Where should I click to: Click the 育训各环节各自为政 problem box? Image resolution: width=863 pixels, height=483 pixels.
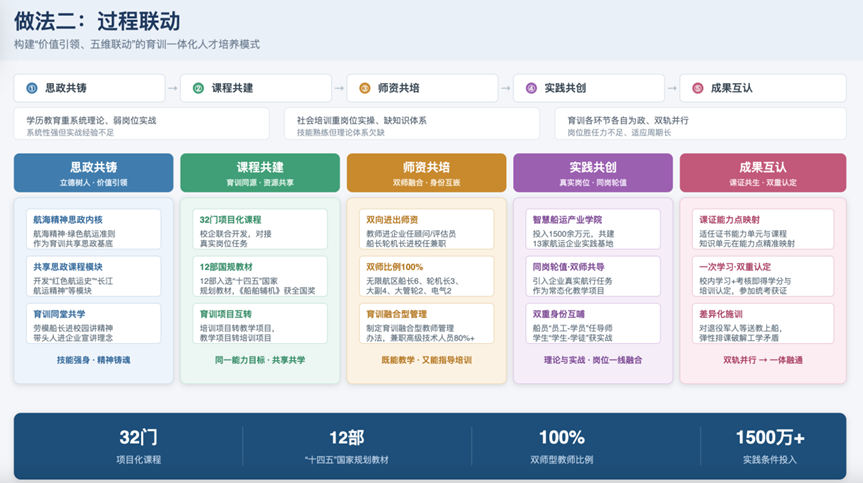[700, 124]
